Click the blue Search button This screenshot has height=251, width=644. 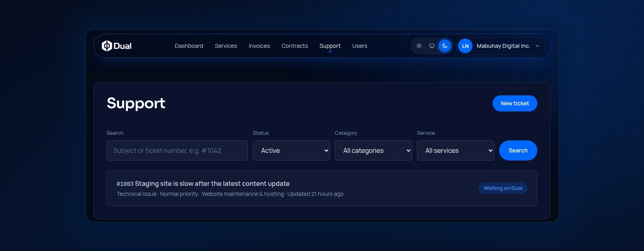pyautogui.click(x=518, y=150)
